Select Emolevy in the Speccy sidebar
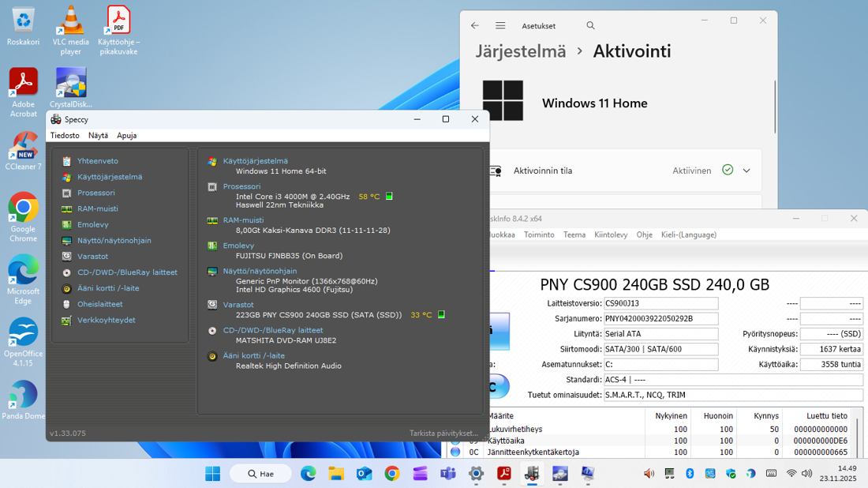 click(92, 224)
